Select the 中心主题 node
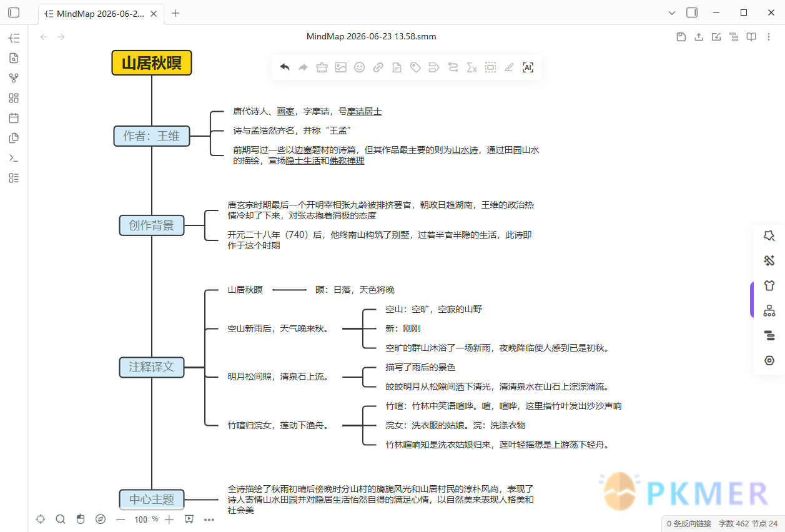The image size is (785, 532). (x=152, y=500)
